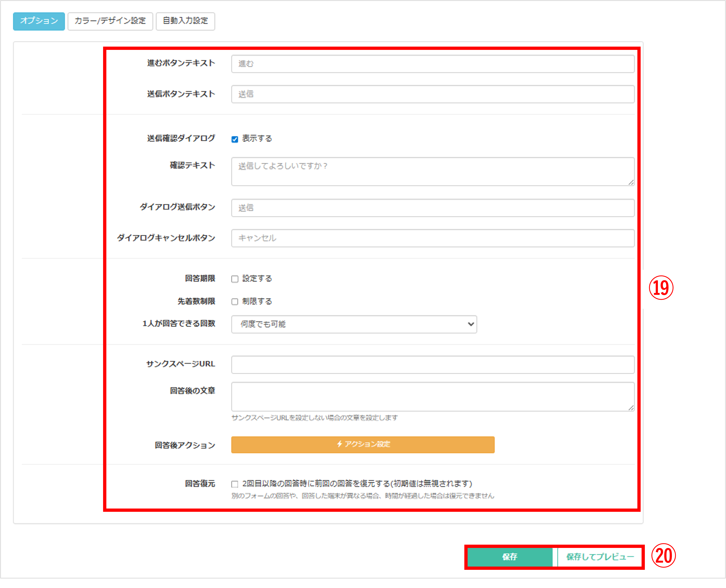This screenshot has width=726, height=588.
Task: Click the 送信ボタンテキスト input field
Action: tap(432, 94)
